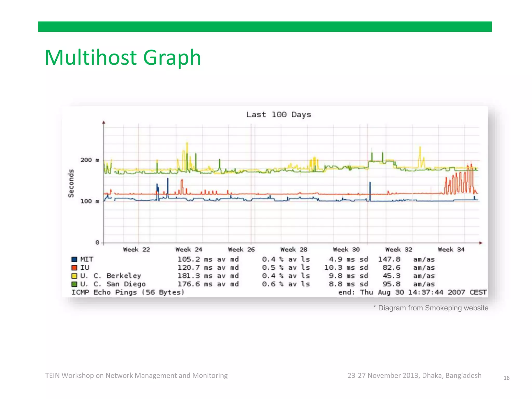
Task: Click the 'TEIN Workshop on Network Management' footer
Action: [x=136, y=376]
